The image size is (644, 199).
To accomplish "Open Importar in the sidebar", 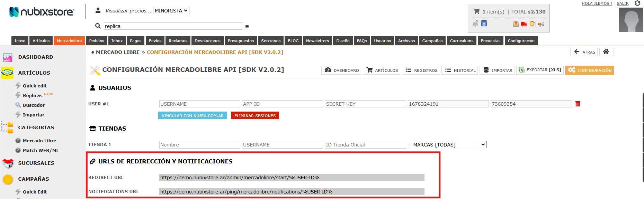I will pos(34,115).
